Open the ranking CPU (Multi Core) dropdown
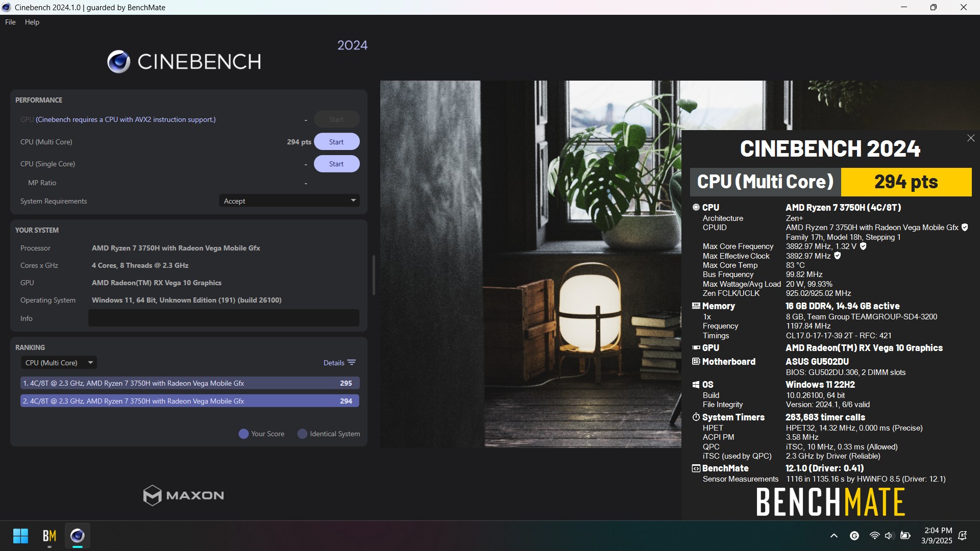This screenshot has height=551, width=980. [x=59, y=363]
